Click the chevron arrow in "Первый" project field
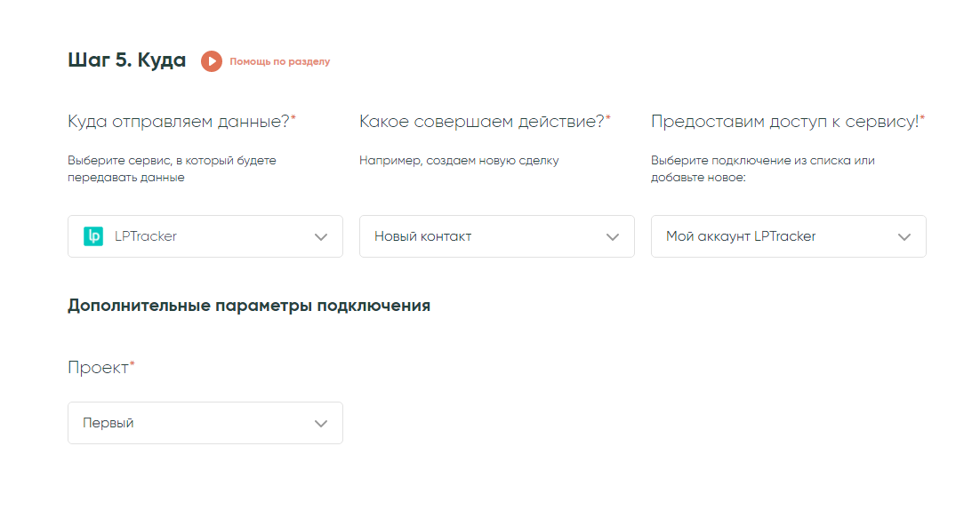Viewport: 980px width, 518px height. 321,424
